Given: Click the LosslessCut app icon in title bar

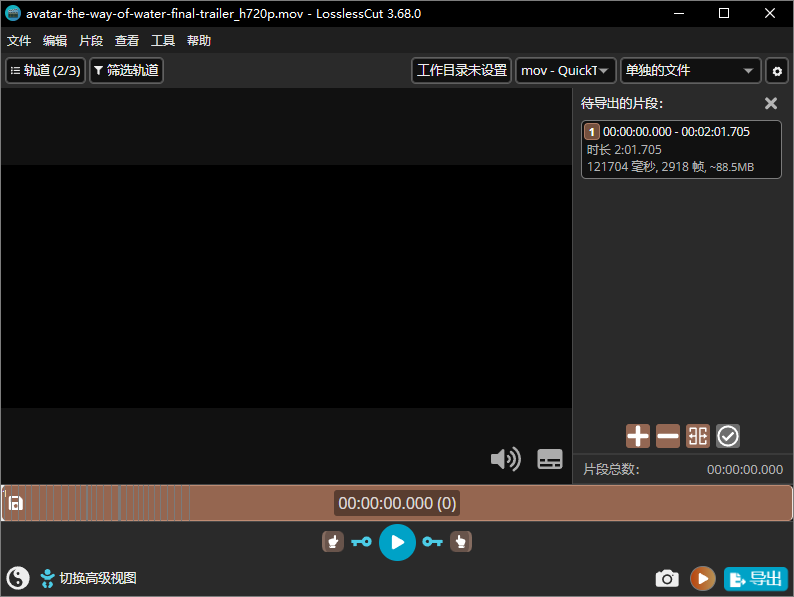Looking at the screenshot, I should click(x=13, y=13).
